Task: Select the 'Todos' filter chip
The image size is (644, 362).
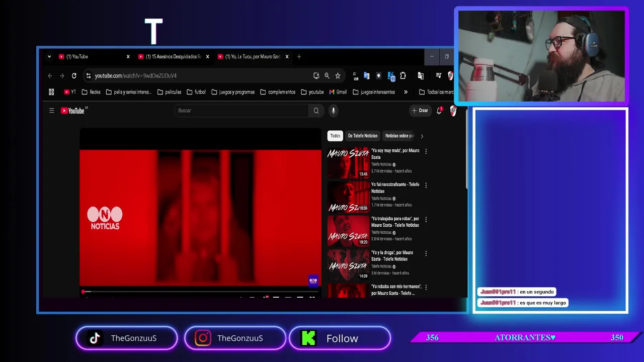Action: pyautogui.click(x=335, y=136)
